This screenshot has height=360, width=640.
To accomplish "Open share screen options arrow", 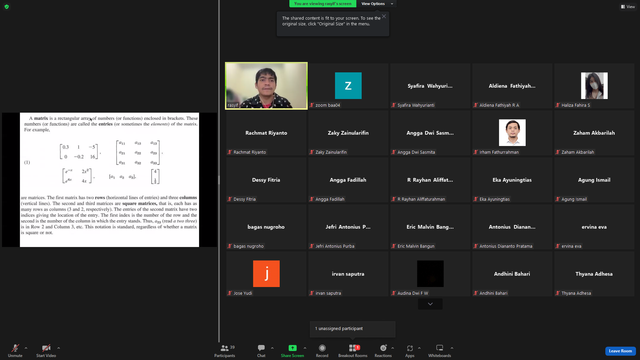I will [x=305, y=348].
